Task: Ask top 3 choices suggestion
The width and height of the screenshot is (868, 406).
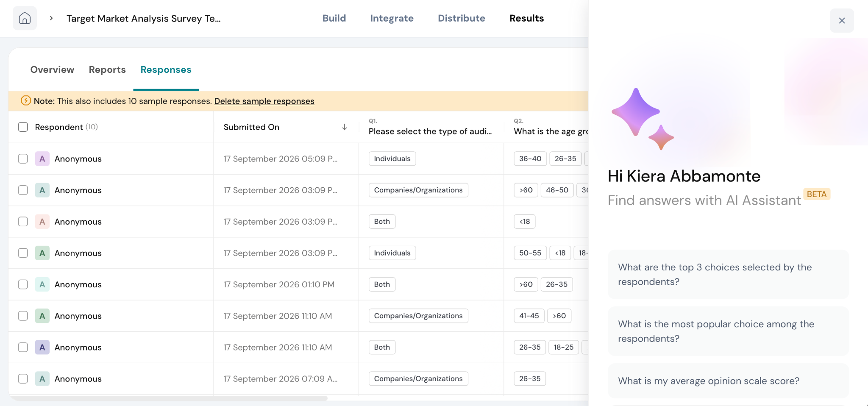Action: point(728,274)
